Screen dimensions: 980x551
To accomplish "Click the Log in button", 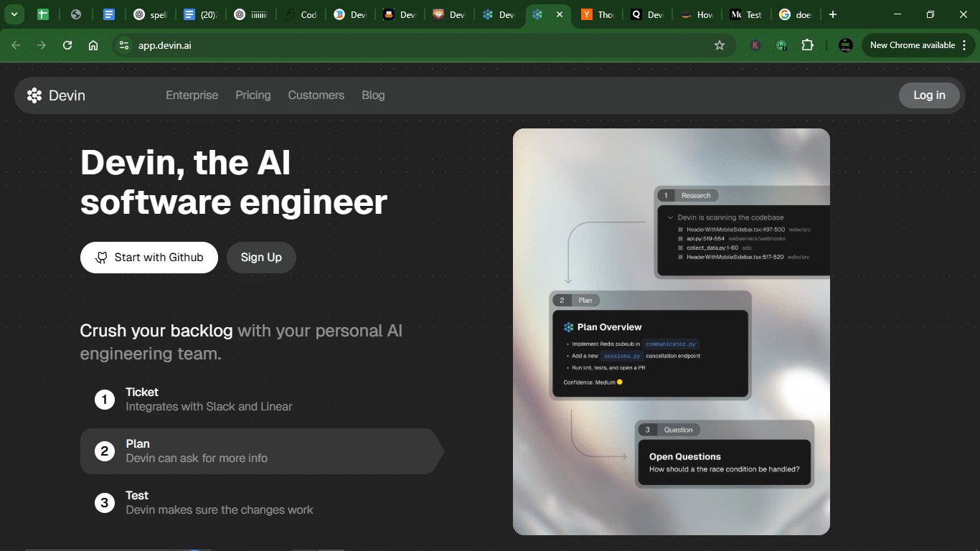I will click(929, 95).
